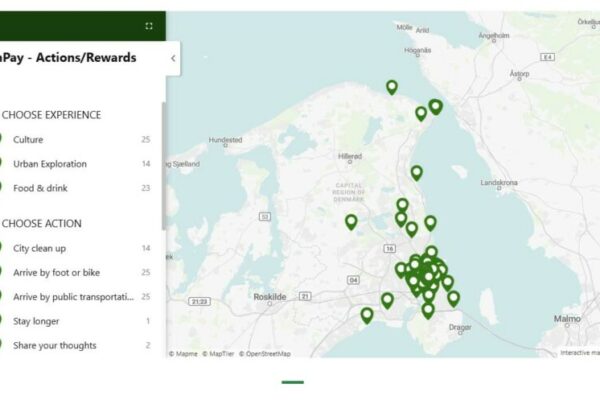
Task: Click the northernmost map pin near Hornbæk
Action: point(392,87)
